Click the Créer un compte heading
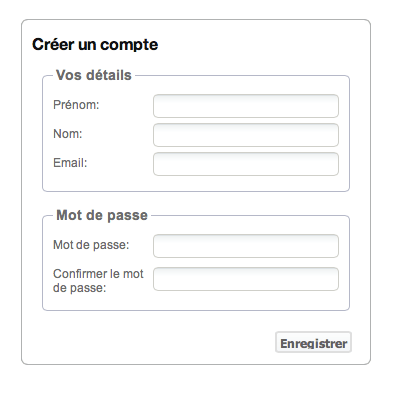The width and height of the screenshot is (399, 394). (95, 45)
